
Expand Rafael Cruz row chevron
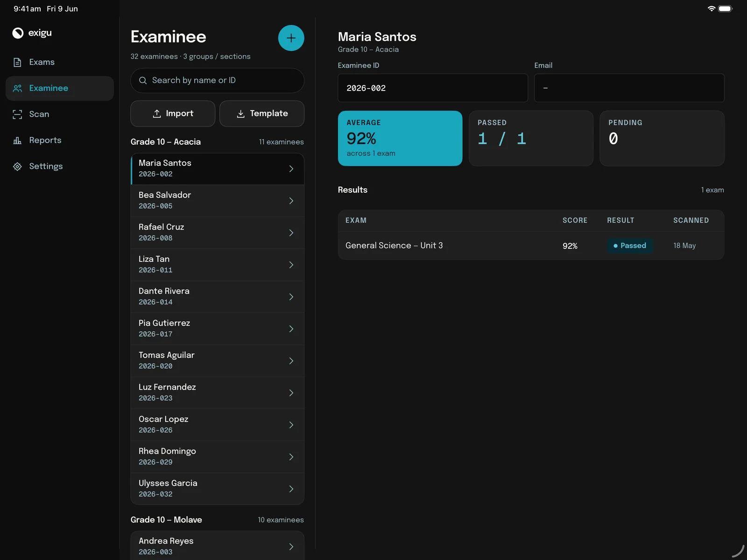pyautogui.click(x=291, y=232)
